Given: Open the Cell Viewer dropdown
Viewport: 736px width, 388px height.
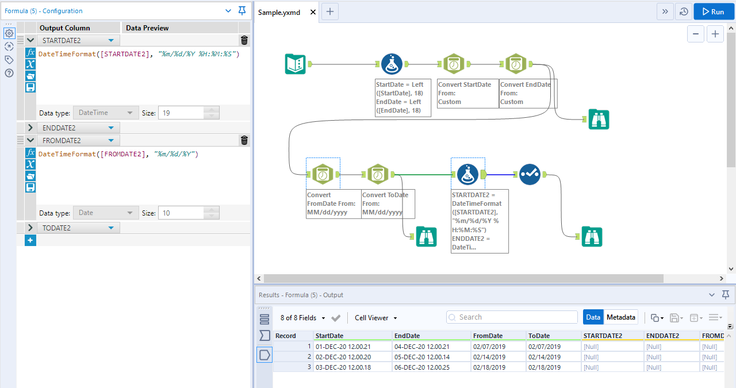Looking at the screenshot, I should click(376, 318).
